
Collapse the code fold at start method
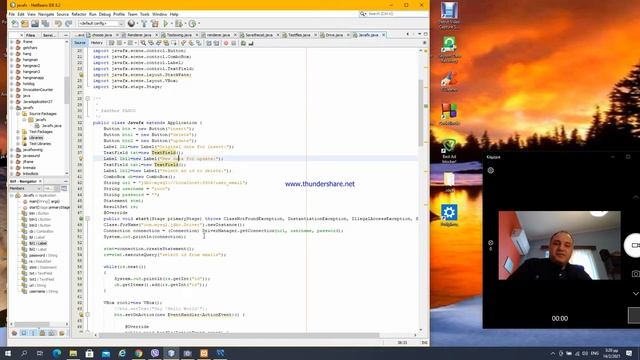pyautogui.click(x=87, y=219)
